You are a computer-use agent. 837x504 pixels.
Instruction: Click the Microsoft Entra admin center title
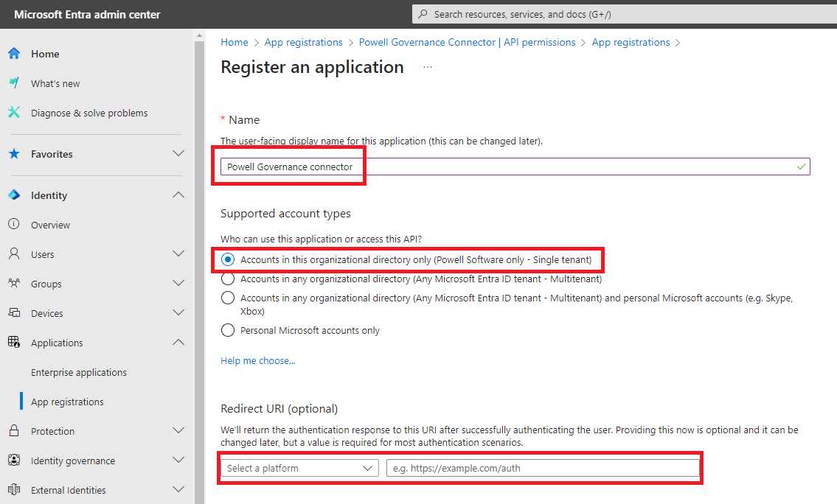coord(87,15)
